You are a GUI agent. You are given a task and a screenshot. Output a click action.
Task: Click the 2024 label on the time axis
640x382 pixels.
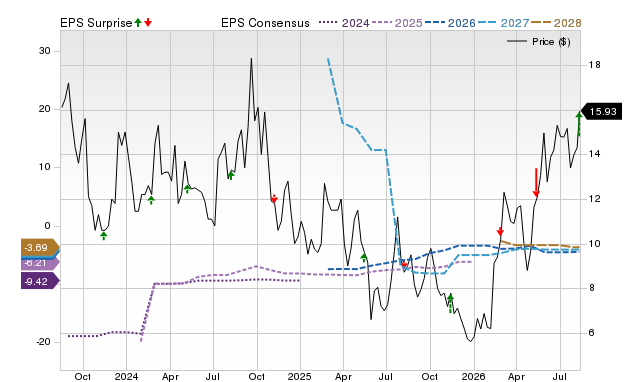[126, 376]
